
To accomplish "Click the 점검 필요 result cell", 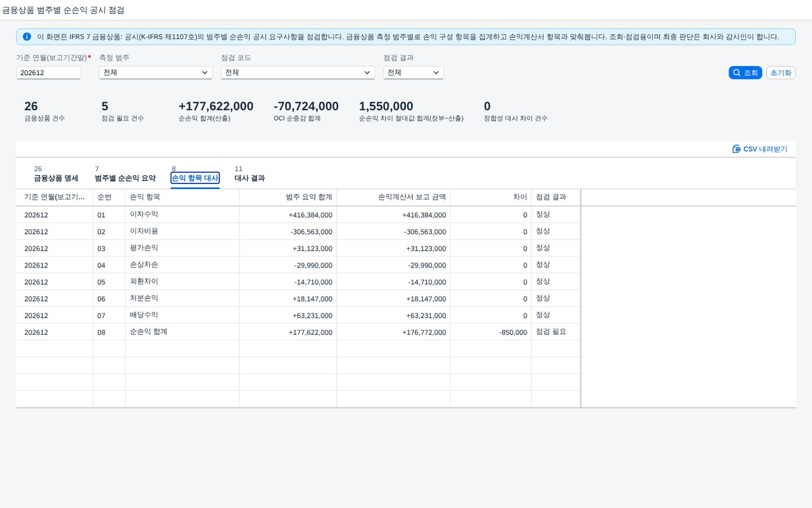I will click(x=551, y=332).
